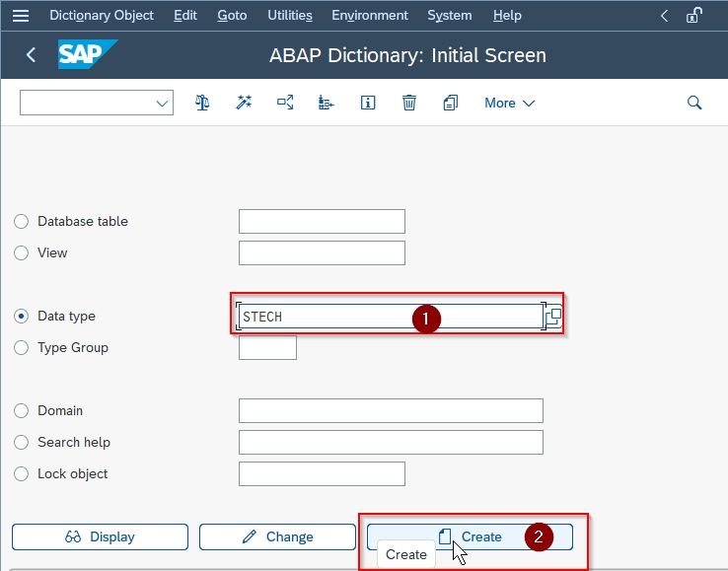Click the Change button
This screenshot has height=571, width=728.
point(277,537)
